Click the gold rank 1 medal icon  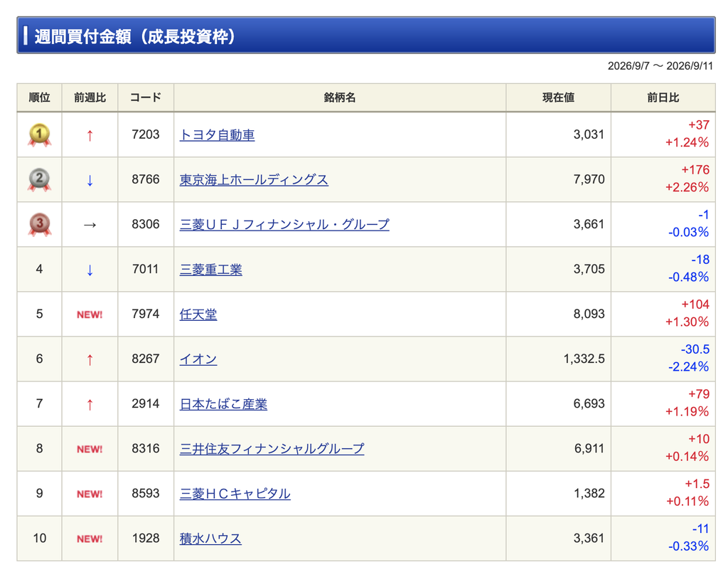tap(40, 135)
